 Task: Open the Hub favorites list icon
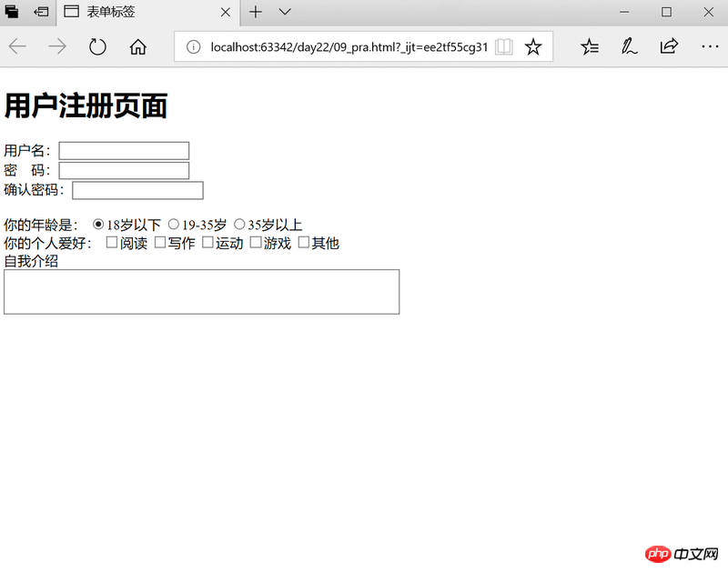[589, 46]
